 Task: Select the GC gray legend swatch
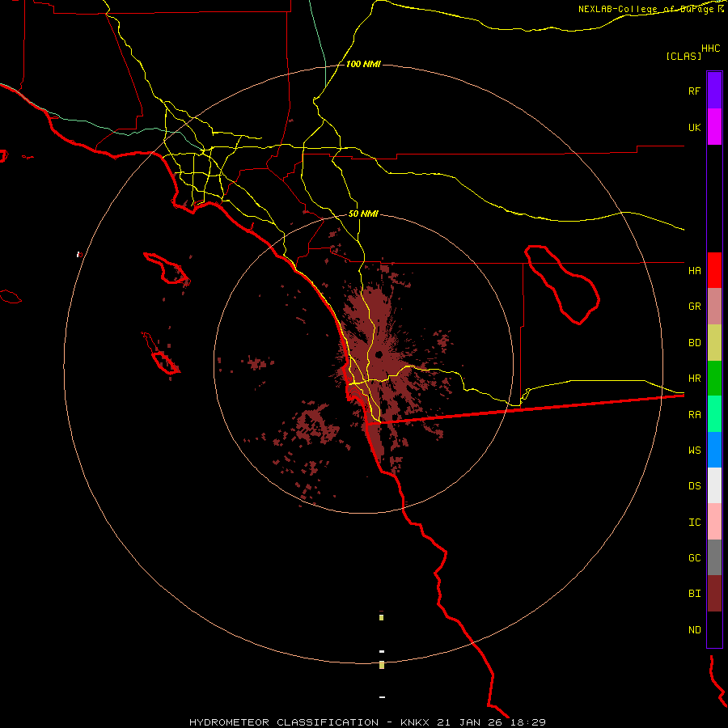click(x=714, y=557)
